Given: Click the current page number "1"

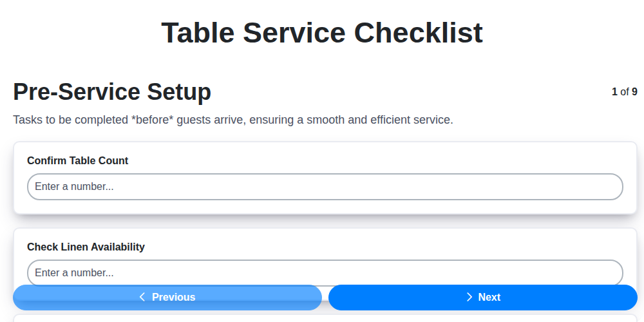Looking at the screenshot, I should pos(614,92).
